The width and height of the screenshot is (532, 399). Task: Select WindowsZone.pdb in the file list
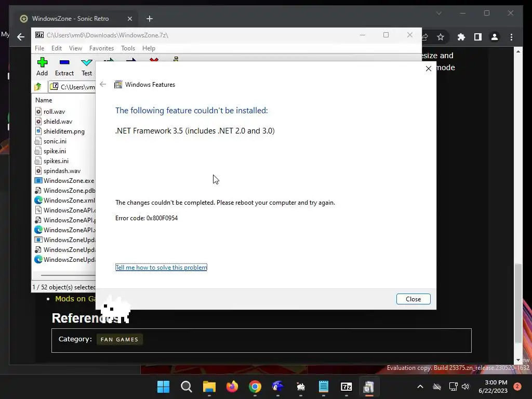pyautogui.click(x=65, y=190)
